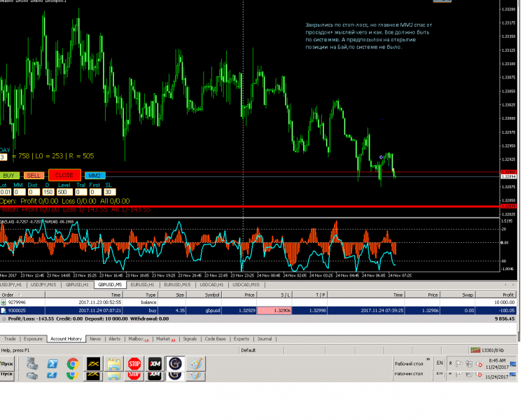Edit the D field showing 150
The width and height of the screenshot is (525, 420).
point(48,192)
